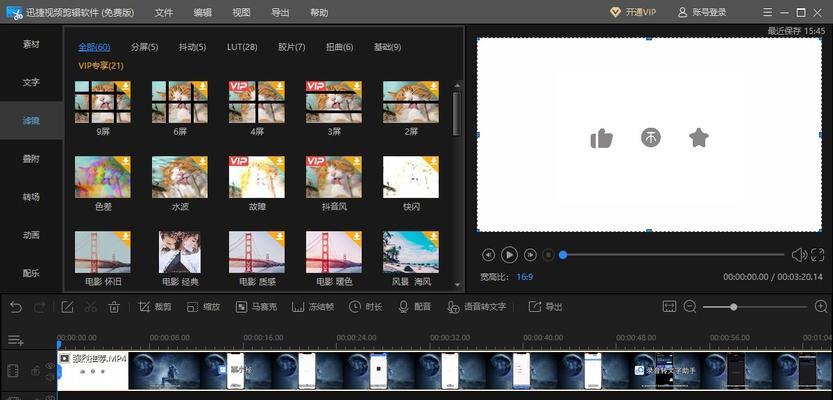The height and width of the screenshot is (400, 833).
Task: Delete selected clip with trash icon
Action: point(114,307)
